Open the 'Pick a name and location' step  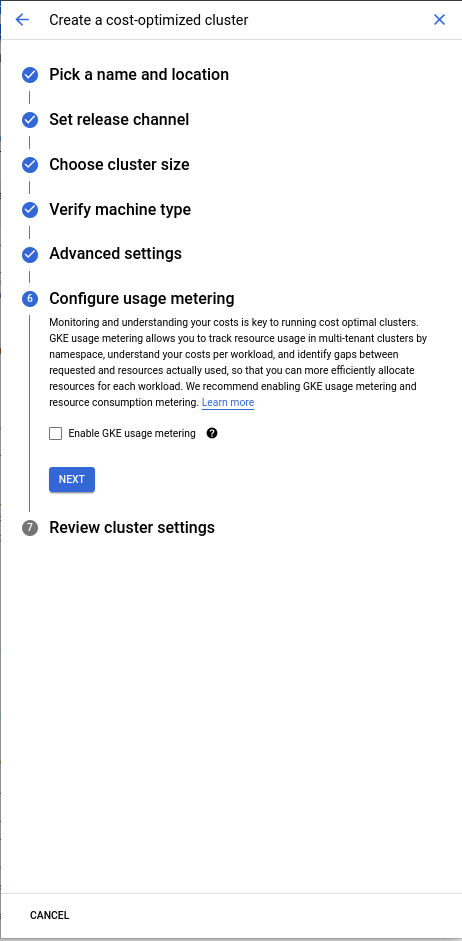(x=139, y=75)
